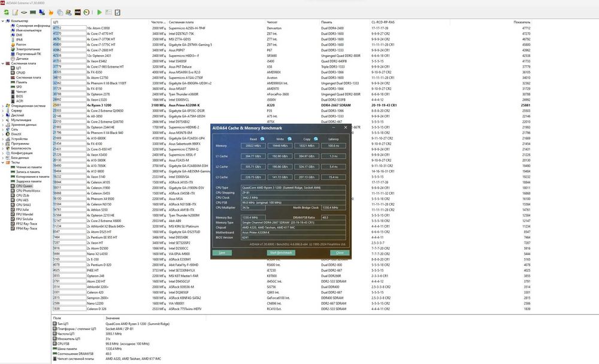The image size is (599, 364).
Task: Sort by Память column header
Action: 344,22
